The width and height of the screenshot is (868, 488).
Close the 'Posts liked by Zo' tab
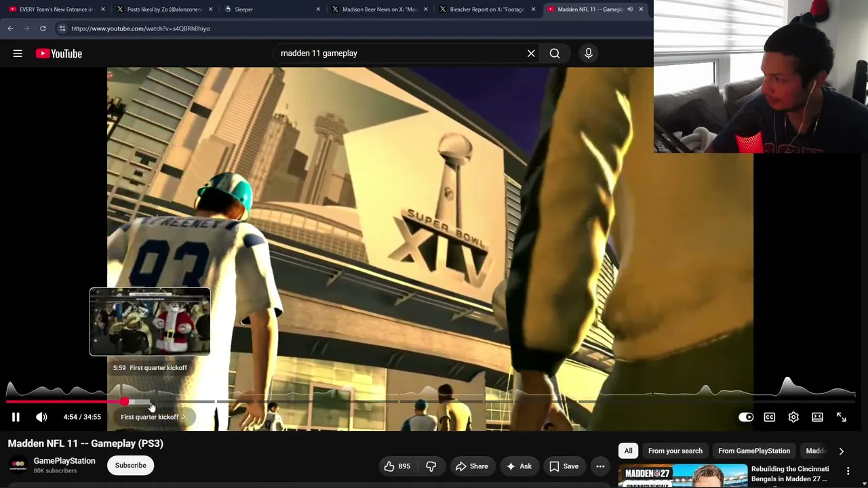tap(211, 9)
